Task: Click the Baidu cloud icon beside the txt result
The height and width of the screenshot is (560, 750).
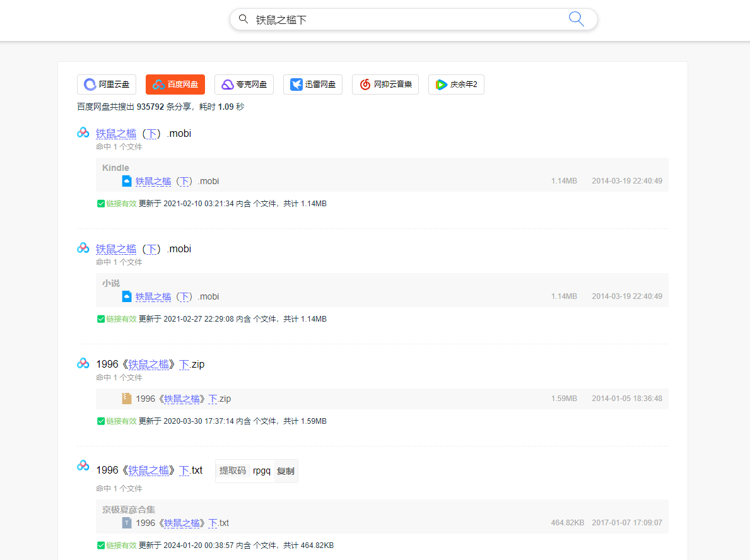Action: point(83,465)
